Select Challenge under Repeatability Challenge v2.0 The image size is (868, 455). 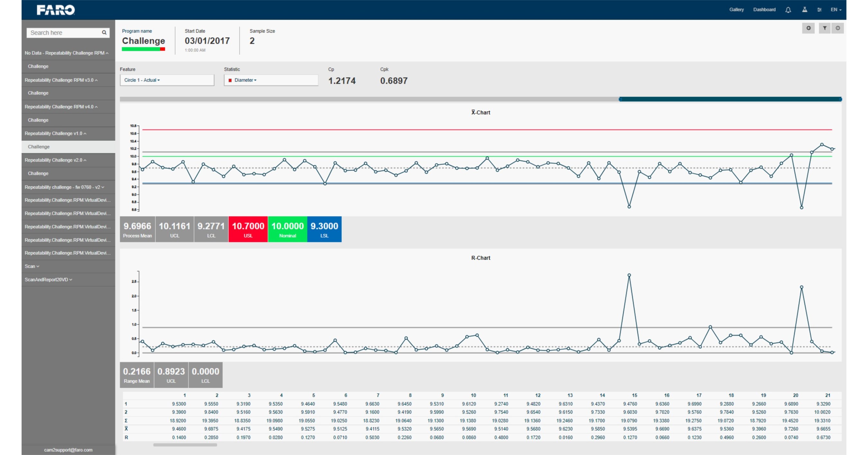pyautogui.click(x=38, y=173)
